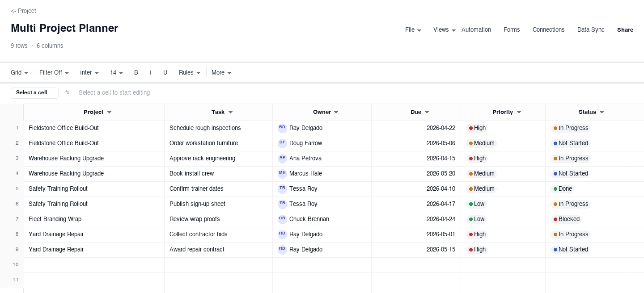Screen dimensions: 644x293
Task: Click the Done status tag
Action: pos(563,189)
